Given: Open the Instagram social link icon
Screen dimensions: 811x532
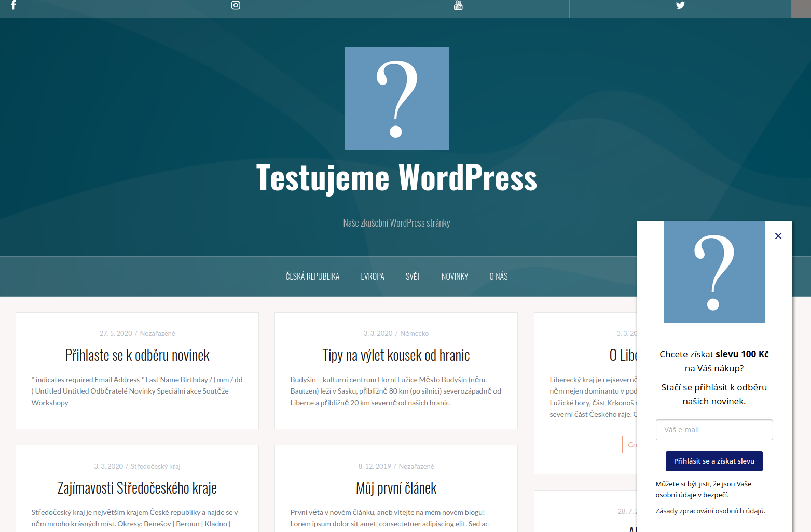Looking at the screenshot, I should click(x=236, y=5).
